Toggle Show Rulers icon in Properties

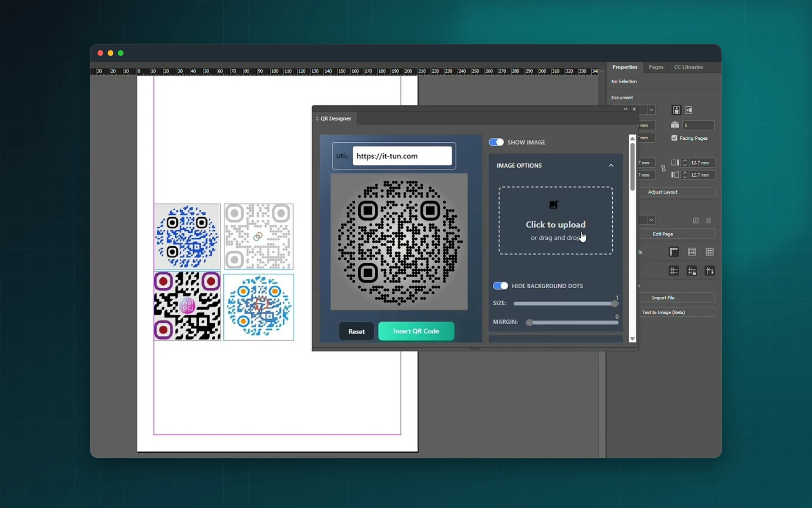click(x=674, y=252)
